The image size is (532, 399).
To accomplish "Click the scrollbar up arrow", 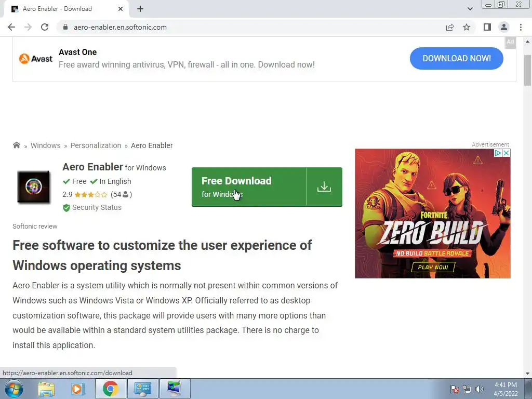I will 527,42.
